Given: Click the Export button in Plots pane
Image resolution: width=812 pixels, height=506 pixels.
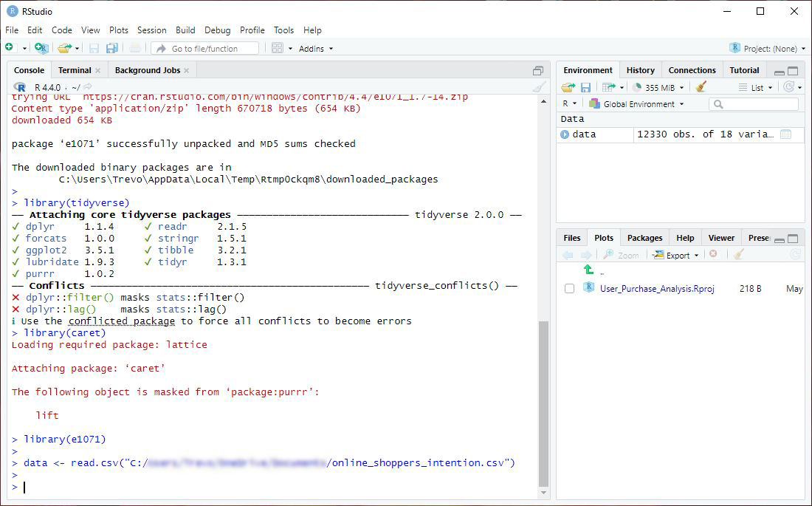Looking at the screenshot, I should click(x=677, y=255).
